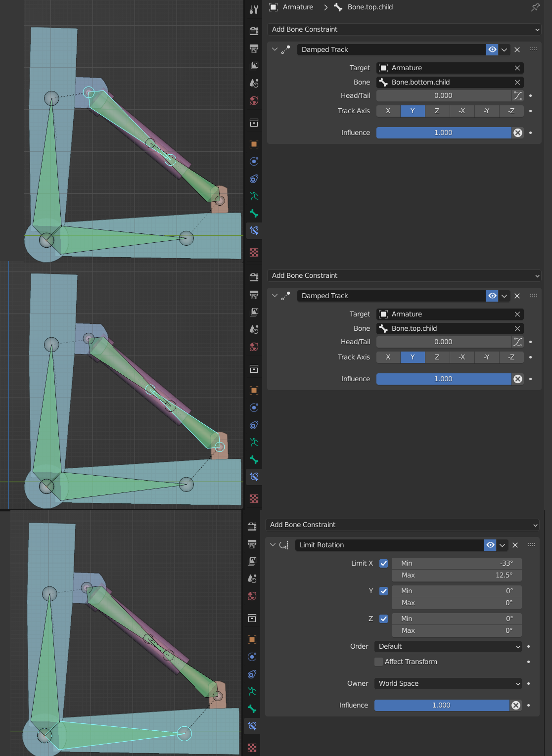Open Scene properties tab beside Limit Rotation panel
The width and height of the screenshot is (552, 756).
(x=252, y=578)
